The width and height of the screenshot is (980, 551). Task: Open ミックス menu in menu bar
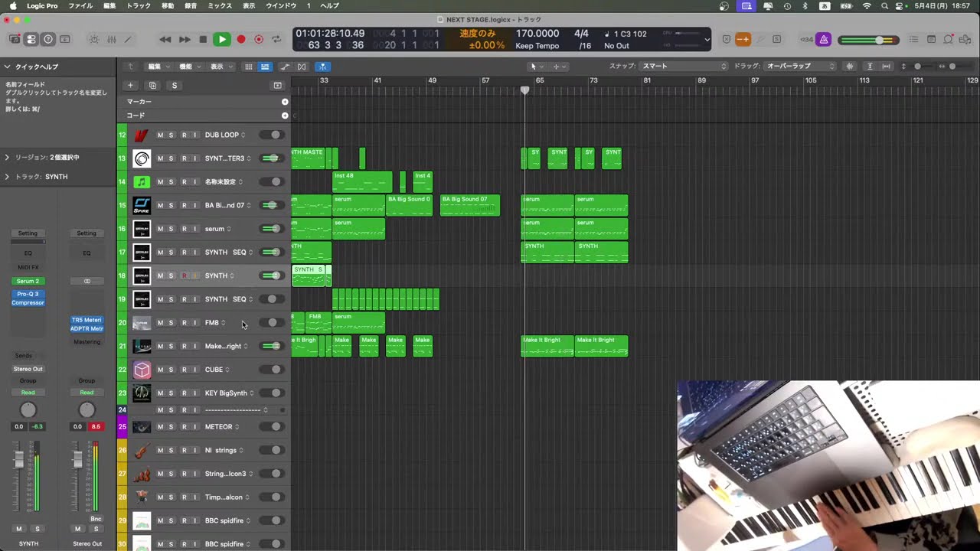click(220, 5)
